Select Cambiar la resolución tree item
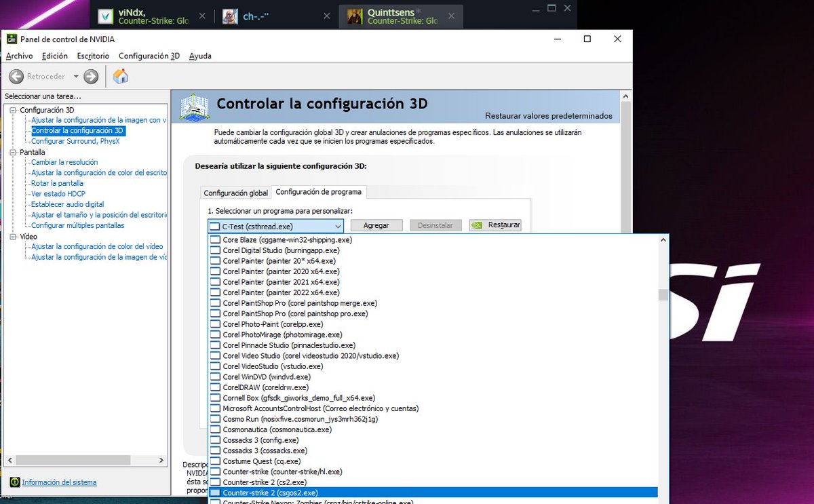The image size is (814, 504). pos(64,162)
